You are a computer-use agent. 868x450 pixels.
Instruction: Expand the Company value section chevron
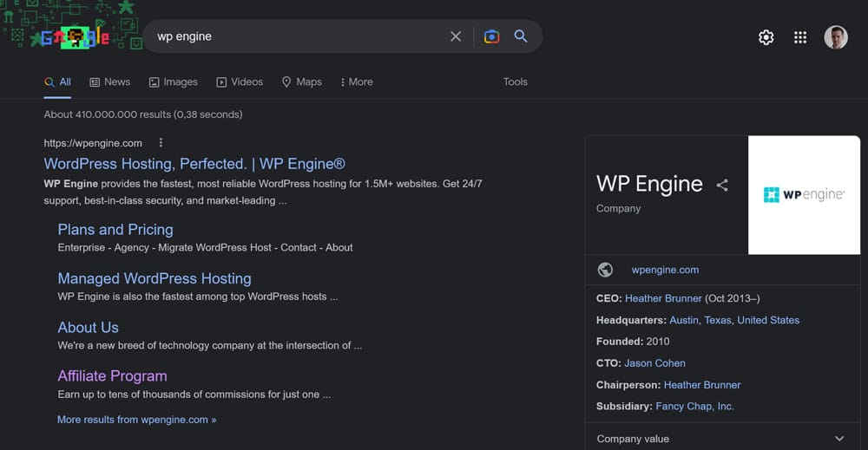(x=839, y=439)
